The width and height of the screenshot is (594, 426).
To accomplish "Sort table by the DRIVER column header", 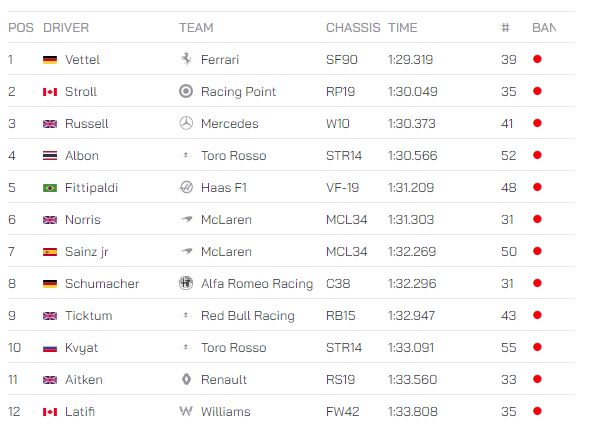I will point(66,28).
